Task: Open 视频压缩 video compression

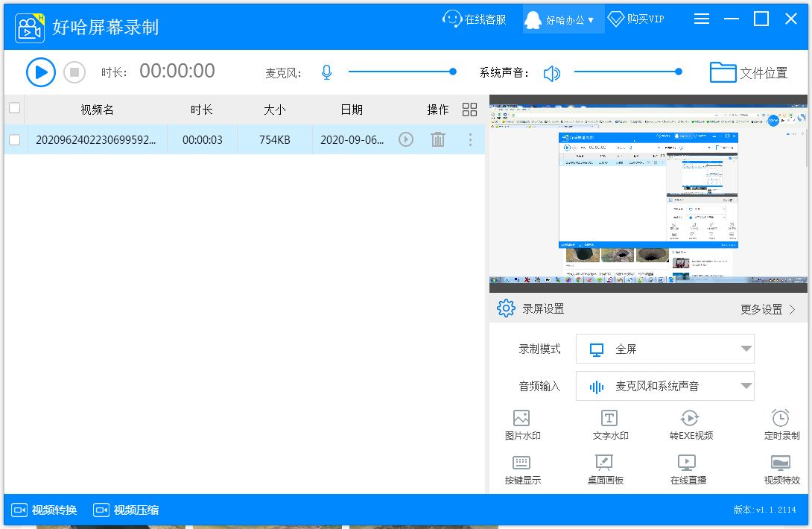Action: (x=126, y=510)
